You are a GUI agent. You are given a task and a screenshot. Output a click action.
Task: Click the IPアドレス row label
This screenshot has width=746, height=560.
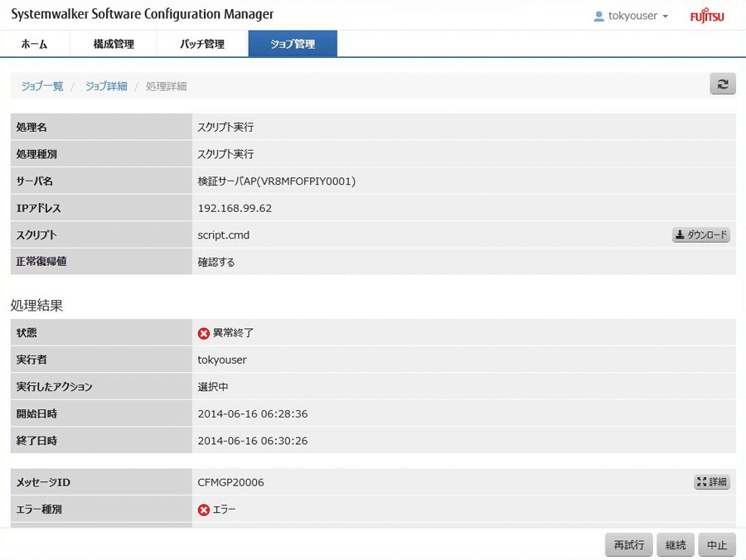38,208
